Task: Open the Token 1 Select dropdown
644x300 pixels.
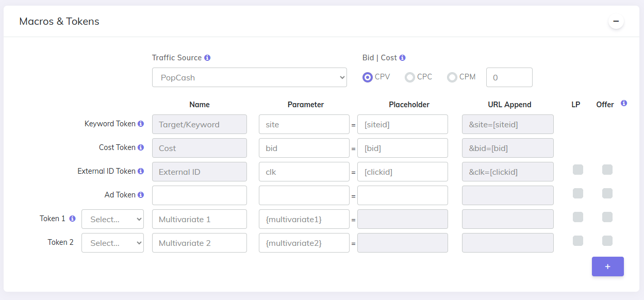Action: tap(112, 219)
